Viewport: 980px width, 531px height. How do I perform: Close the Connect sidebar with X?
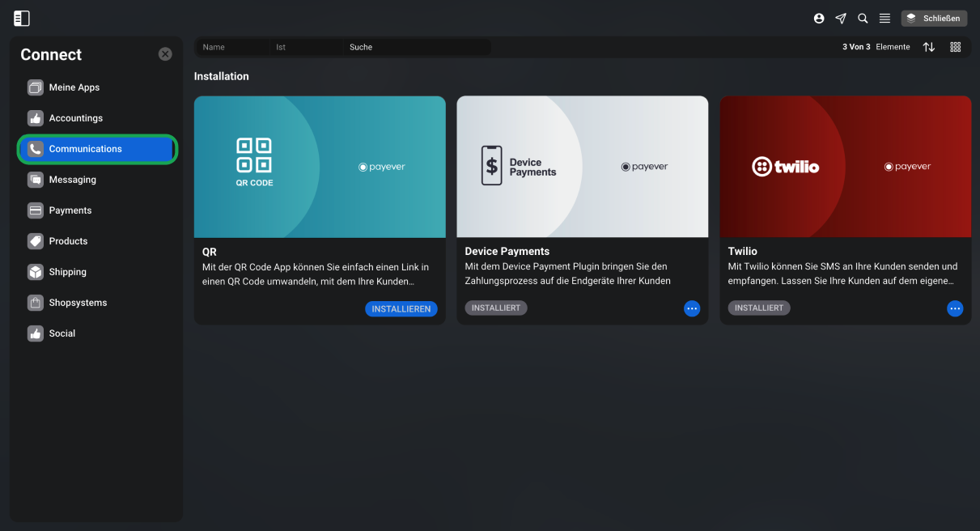coord(165,54)
